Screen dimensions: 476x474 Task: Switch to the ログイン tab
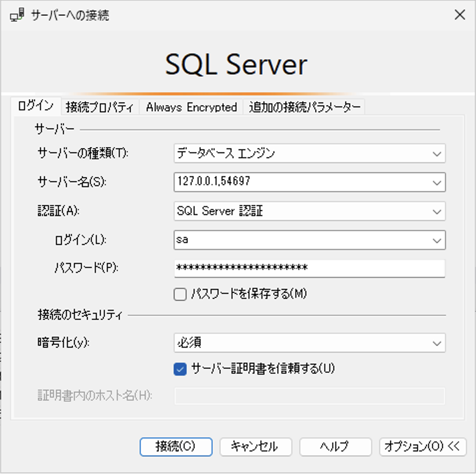(x=36, y=105)
